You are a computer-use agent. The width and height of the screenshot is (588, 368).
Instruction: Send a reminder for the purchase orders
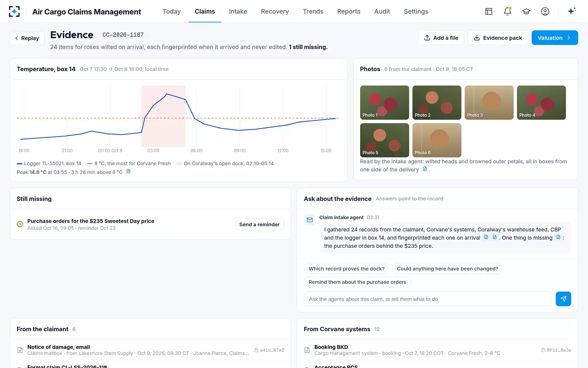click(259, 224)
